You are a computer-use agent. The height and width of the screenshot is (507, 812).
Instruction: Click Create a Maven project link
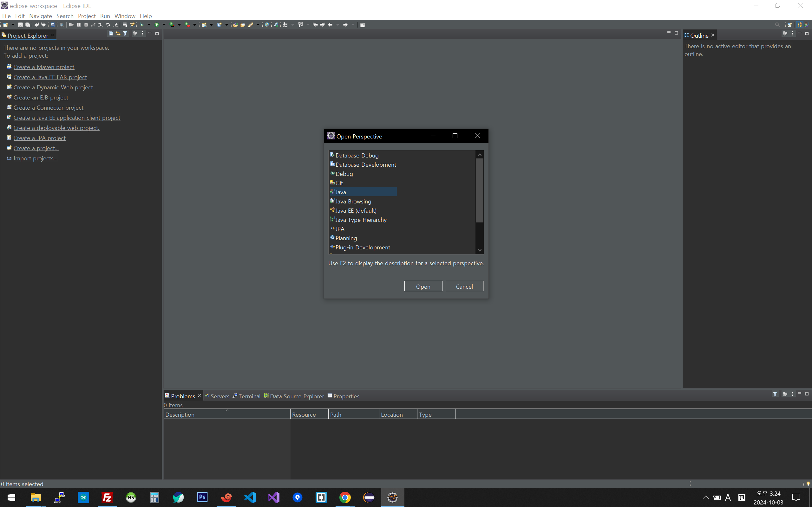tap(44, 67)
